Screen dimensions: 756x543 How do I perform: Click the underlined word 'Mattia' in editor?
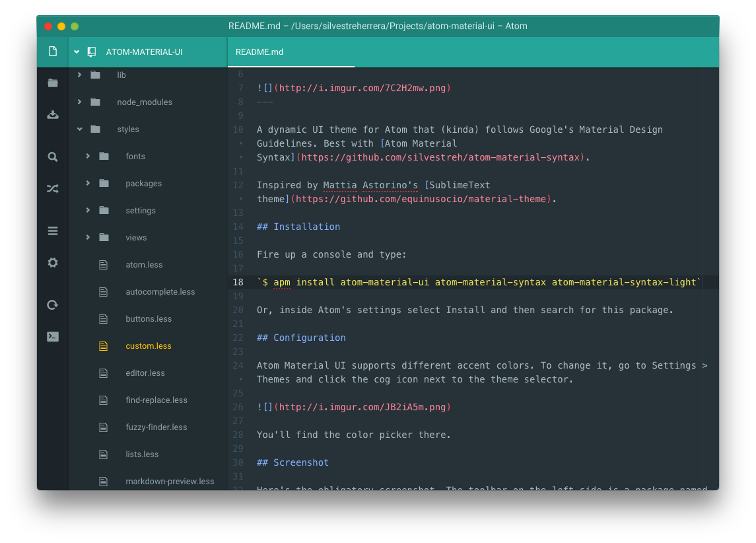pos(340,185)
